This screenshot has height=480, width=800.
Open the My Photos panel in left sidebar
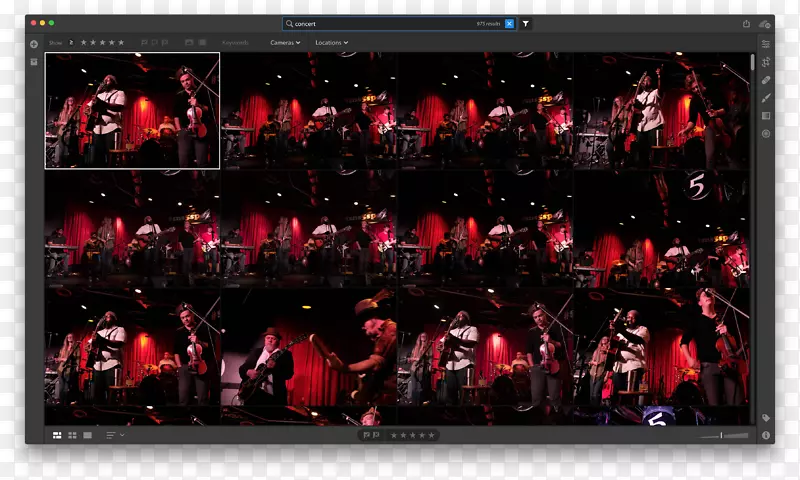(x=34, y=62)
